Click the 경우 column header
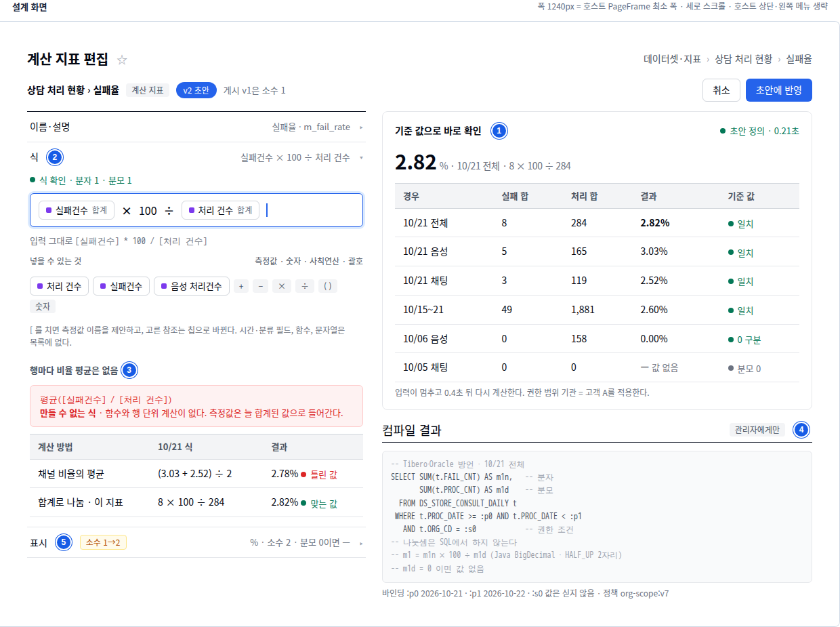Viewport: 840px width, 627px height. click(x=411, y=196)
